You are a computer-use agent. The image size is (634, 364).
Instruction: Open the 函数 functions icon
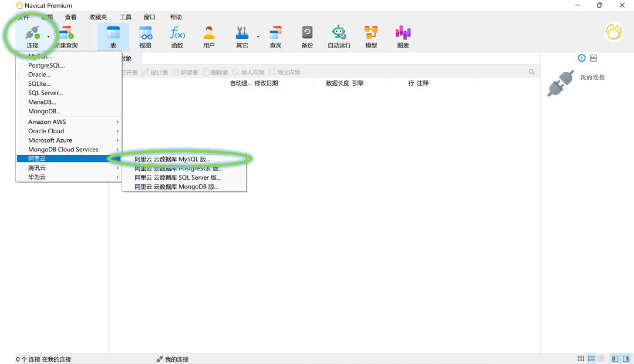[x=177, y=33]
